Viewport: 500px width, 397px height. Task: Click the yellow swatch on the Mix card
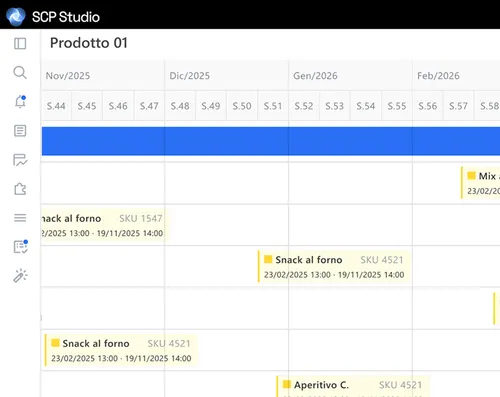(471, 175)
